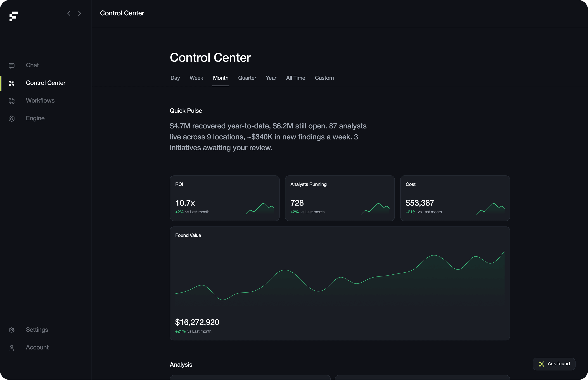
Task: Open the Custom date range tab
Action: [324, 78]
